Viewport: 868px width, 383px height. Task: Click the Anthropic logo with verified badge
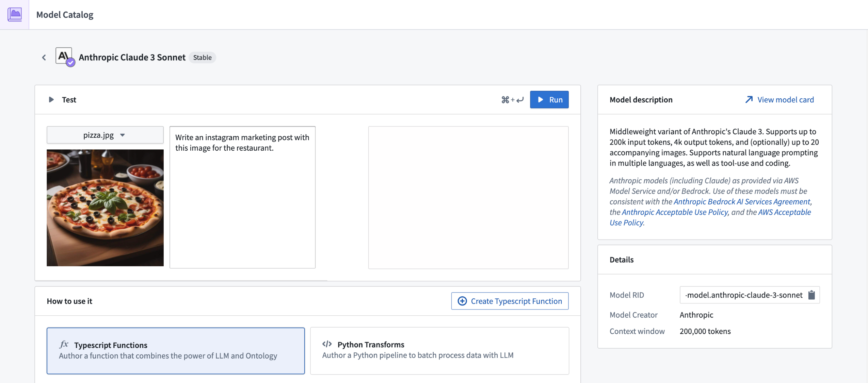65,56
